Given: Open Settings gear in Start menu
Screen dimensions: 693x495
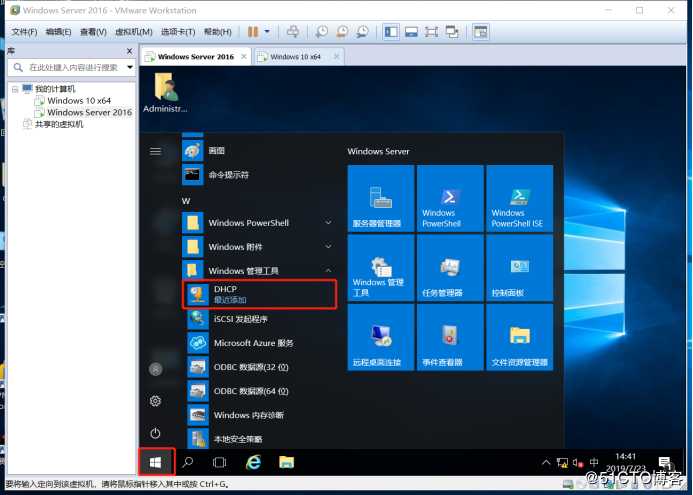Looking at the screenshot, I should (x=155, y=401).
